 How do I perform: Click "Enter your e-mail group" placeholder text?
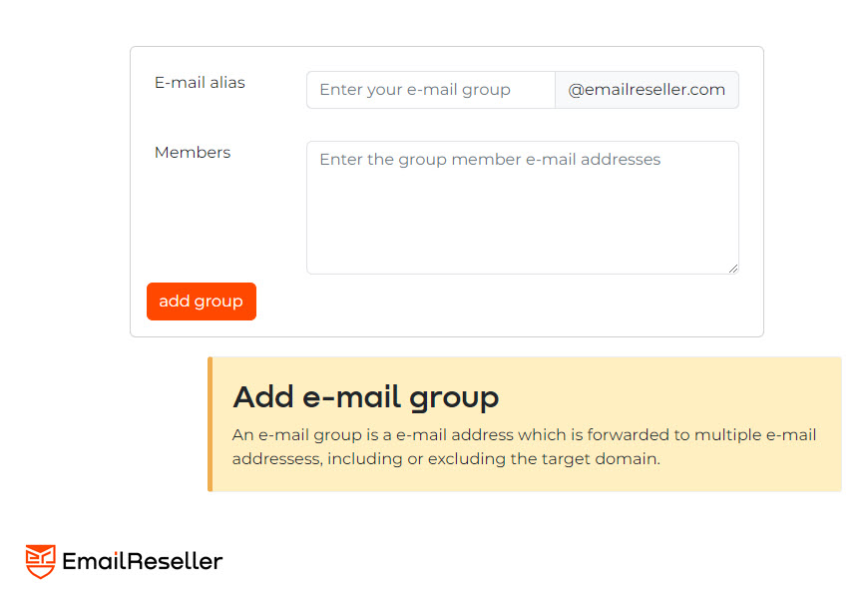415,90
